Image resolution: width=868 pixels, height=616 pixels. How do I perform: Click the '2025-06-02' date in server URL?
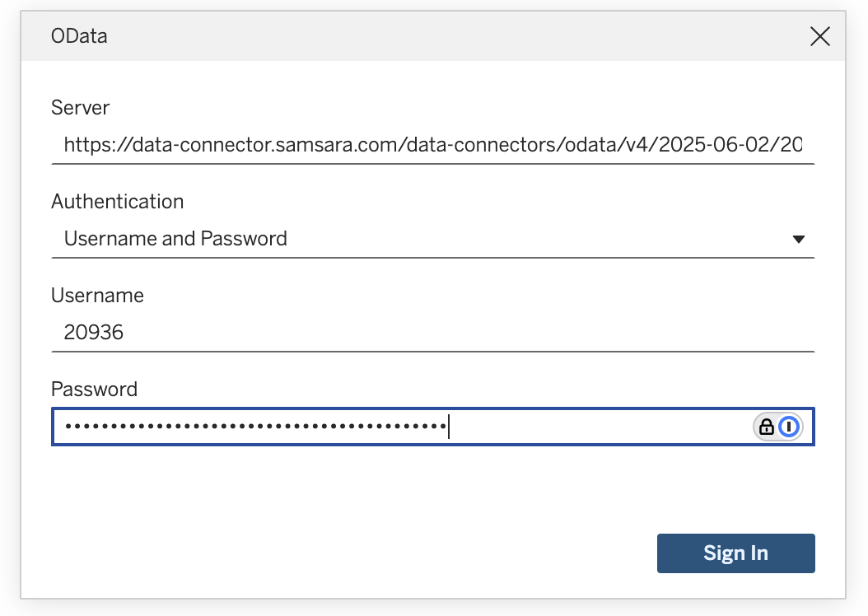709,146
